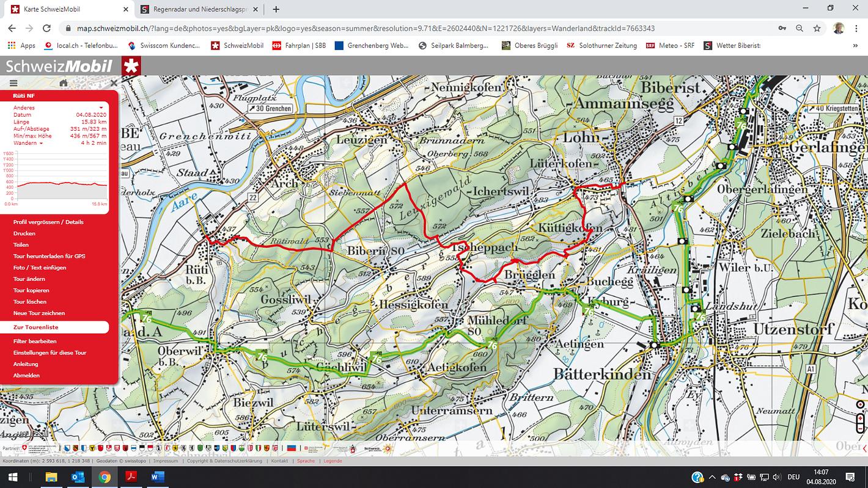
Task: Open the Wandern activity dropdown
Action: 29,143
